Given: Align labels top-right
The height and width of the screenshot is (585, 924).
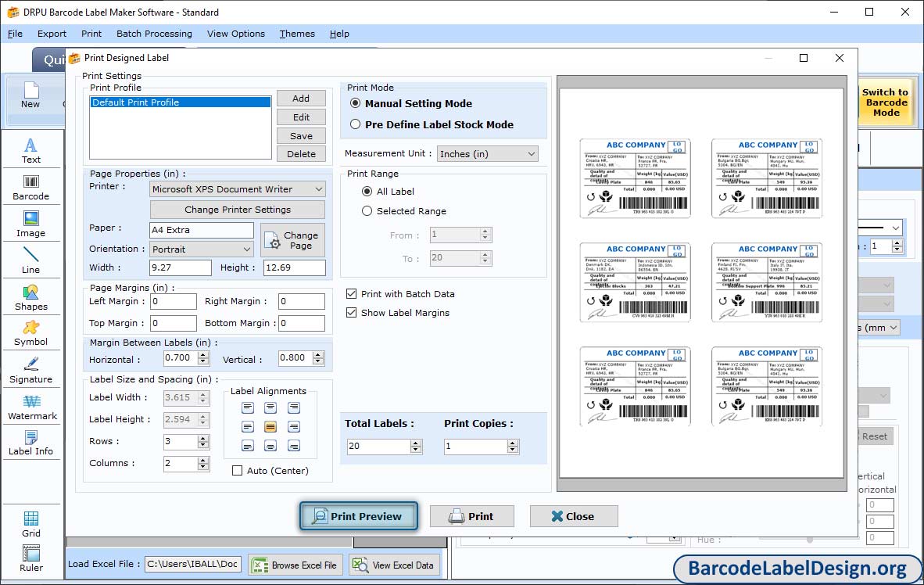Looking at the screenshot, I should [x=293, y=407].
